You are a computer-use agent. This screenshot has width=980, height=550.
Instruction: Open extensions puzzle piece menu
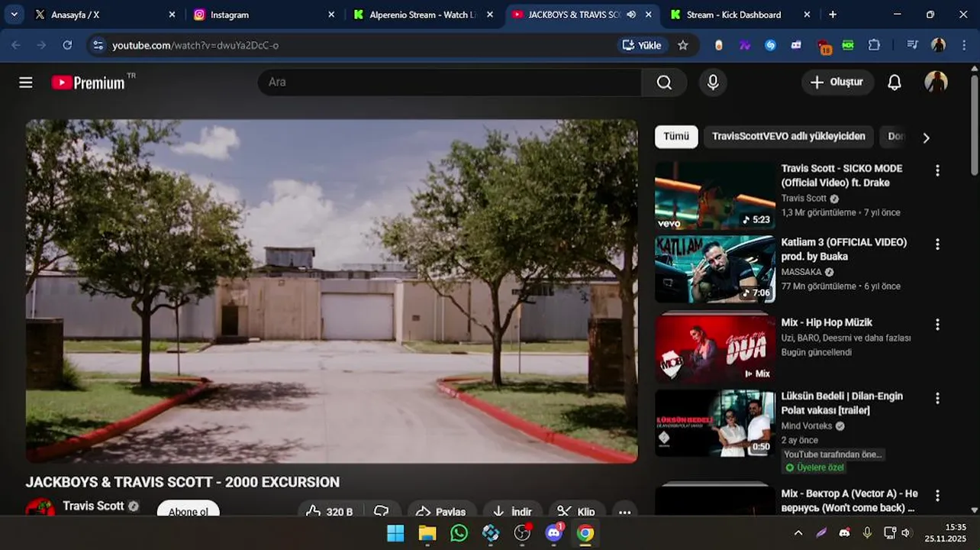pos(874,45)
